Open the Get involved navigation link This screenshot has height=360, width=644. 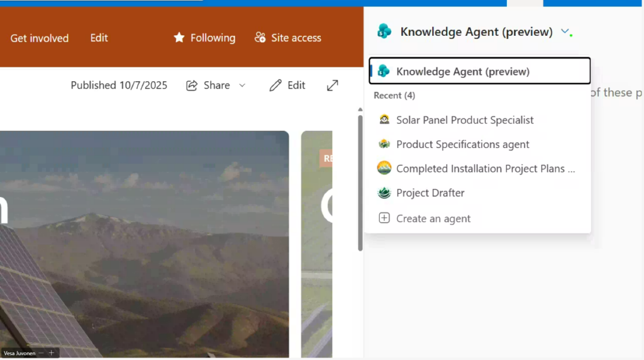coord(39,38)
